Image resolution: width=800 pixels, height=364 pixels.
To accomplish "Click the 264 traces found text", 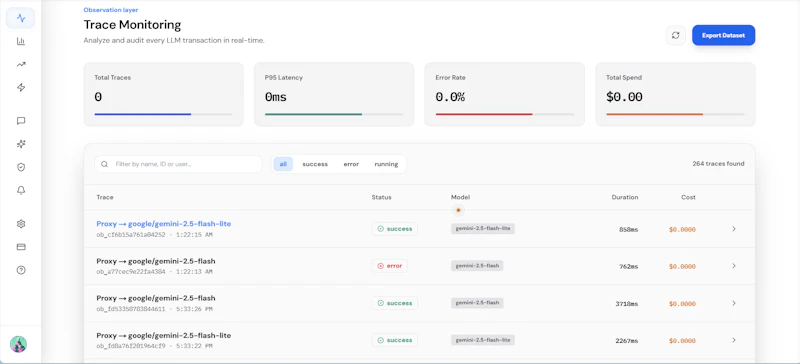I will pos(718,164).
